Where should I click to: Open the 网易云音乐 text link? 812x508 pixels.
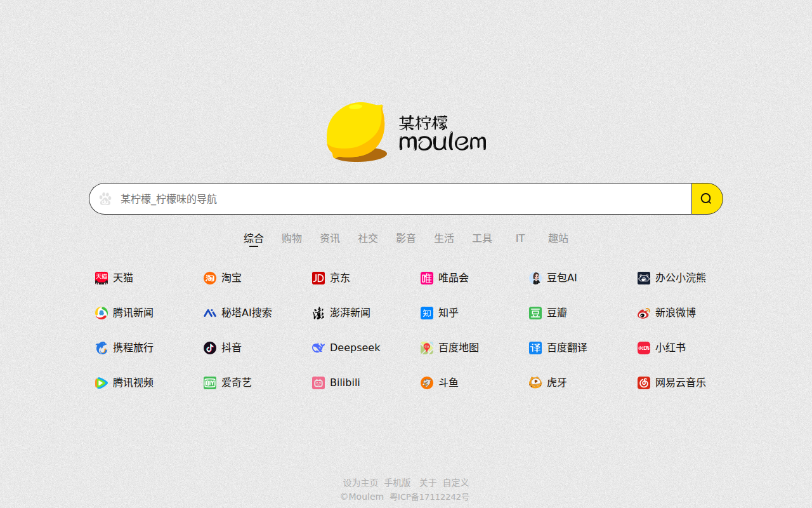click(x=681, y=383)
